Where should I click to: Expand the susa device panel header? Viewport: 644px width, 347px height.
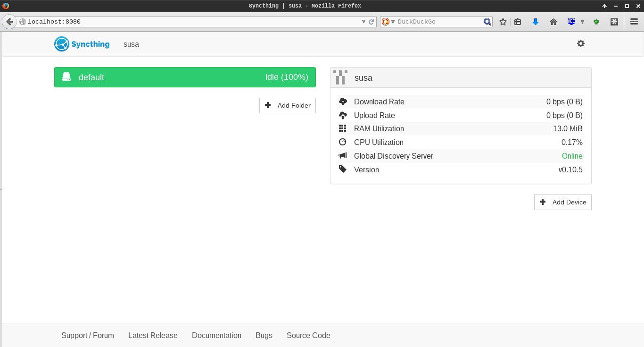pyautogui.click(x=461, y=77)
